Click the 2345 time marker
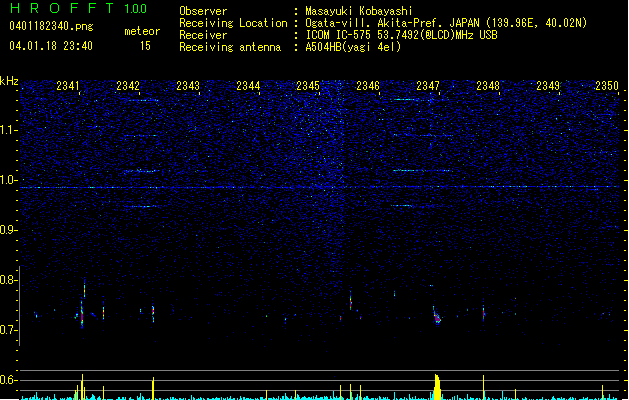629x400 pixels. [x=308, y=86]
